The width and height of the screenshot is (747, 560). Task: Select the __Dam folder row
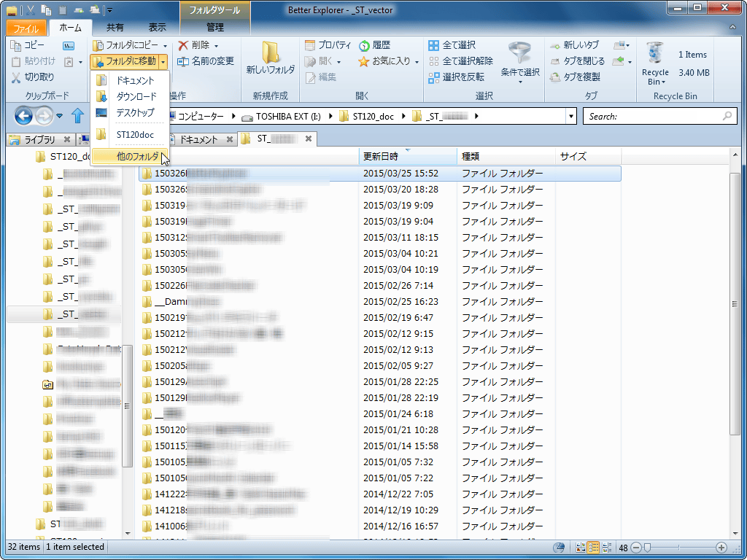pyautogui.click(x=380, y=302)
